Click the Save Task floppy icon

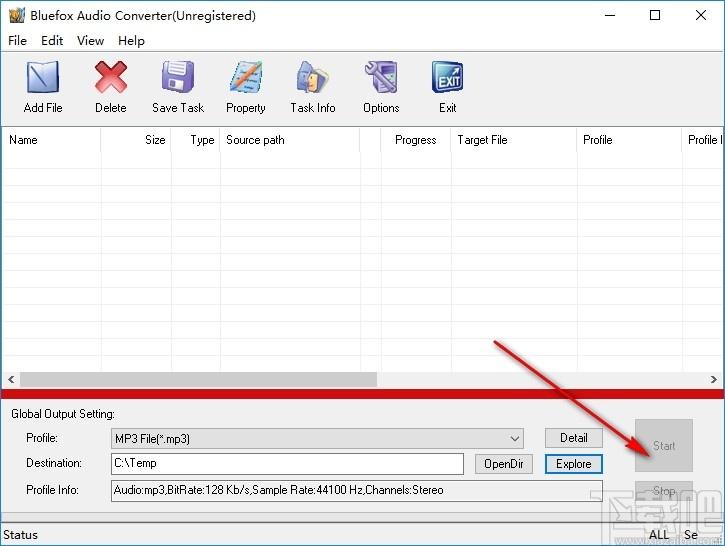click(x=178, y=77)
